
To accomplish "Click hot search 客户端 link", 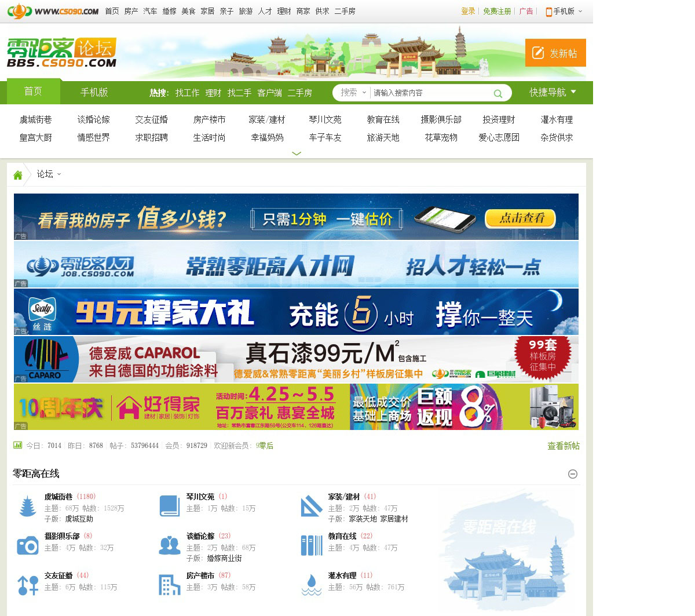I will 269,93.
